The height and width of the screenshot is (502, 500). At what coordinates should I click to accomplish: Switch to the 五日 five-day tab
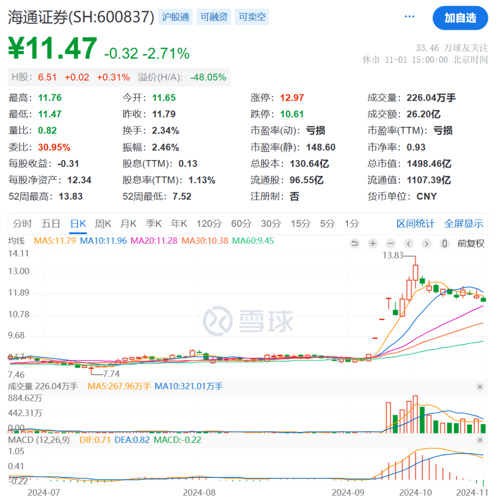click(51, 224)
